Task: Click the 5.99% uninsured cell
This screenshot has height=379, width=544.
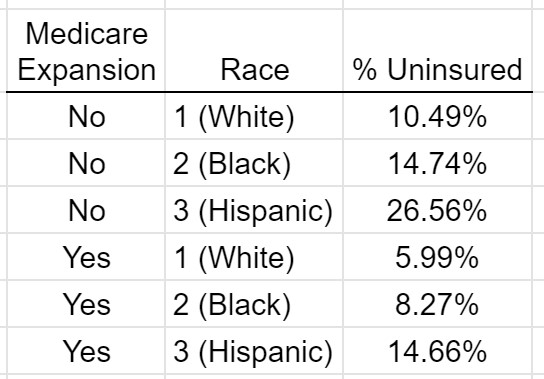Action: 437,257
